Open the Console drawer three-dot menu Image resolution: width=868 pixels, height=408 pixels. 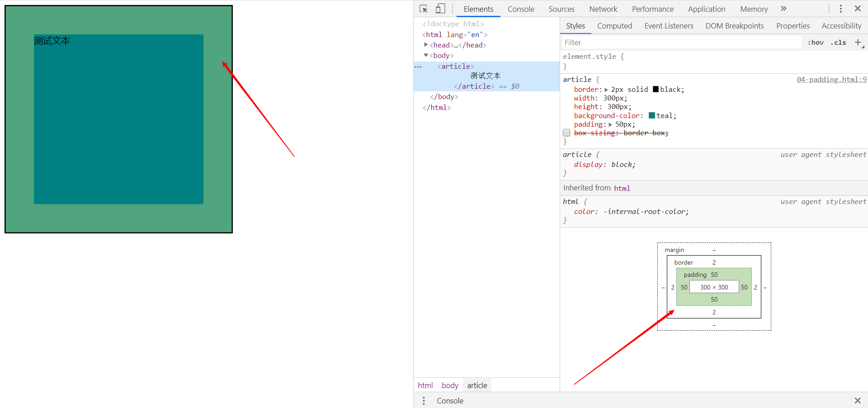pos(424,401)
